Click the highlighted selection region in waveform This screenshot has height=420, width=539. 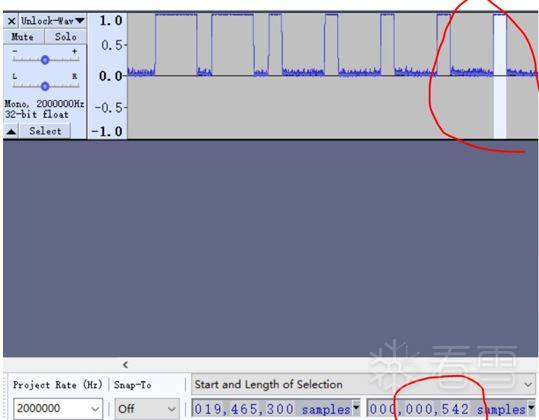coord(500,76)
